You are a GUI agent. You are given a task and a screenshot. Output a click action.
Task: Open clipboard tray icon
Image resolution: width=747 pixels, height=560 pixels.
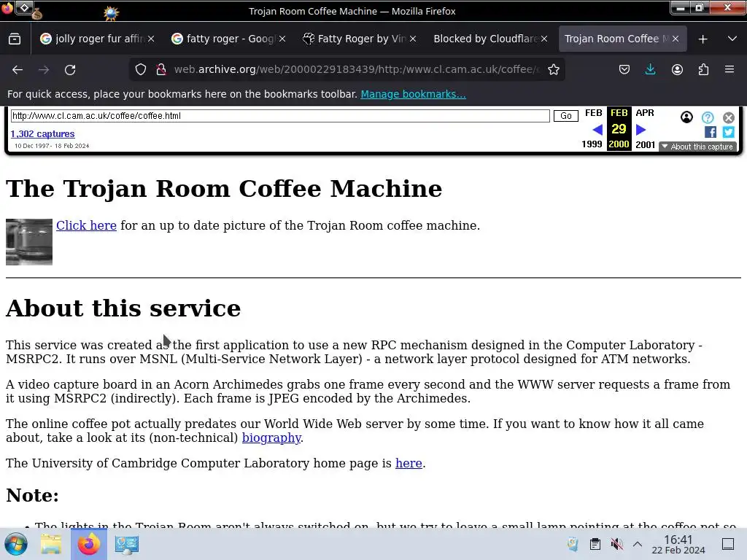pos(595,544)
